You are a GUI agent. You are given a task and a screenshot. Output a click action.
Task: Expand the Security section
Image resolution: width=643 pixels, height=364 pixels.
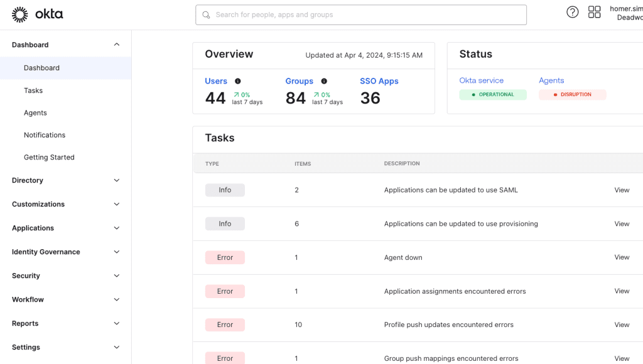tap(65, 276)
